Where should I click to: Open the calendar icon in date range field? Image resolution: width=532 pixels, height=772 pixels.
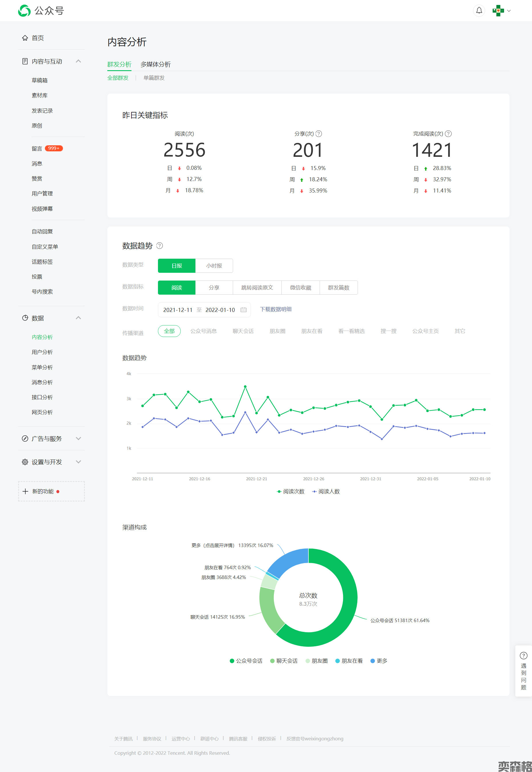click(x=243, y=310)
